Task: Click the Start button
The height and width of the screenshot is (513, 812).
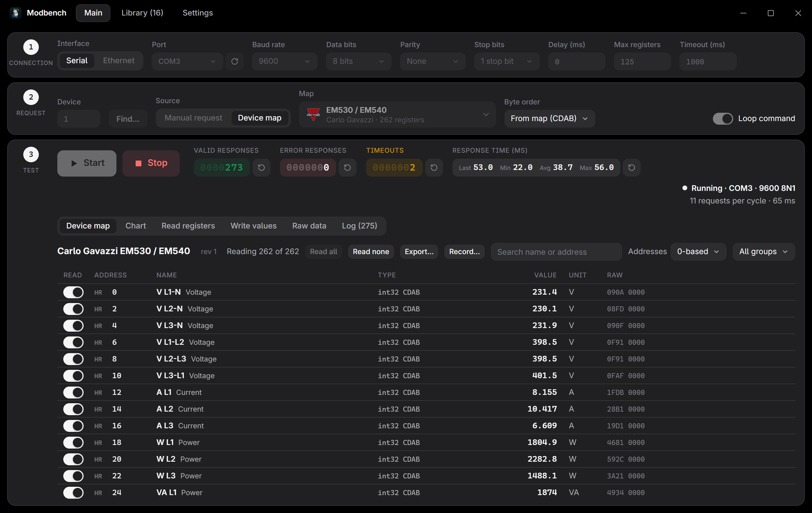Action: [x=87, y=163]
